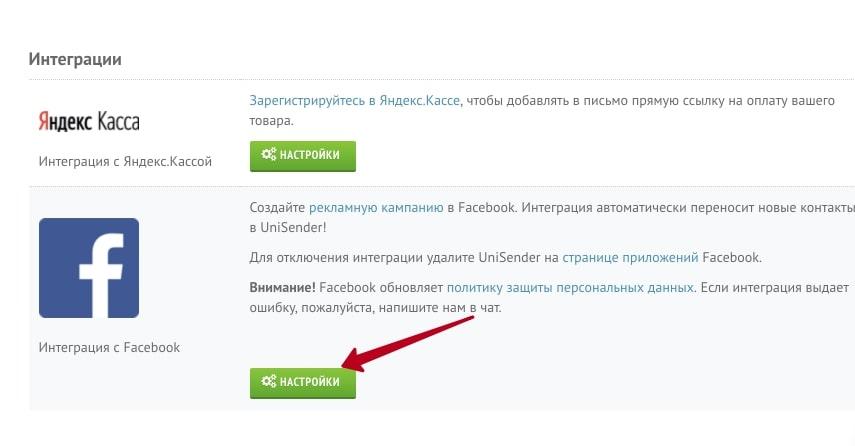Viewport: 855px width, 446px height.
Task: Click the Яндекс Касса logo
Action: coord(89,122)
